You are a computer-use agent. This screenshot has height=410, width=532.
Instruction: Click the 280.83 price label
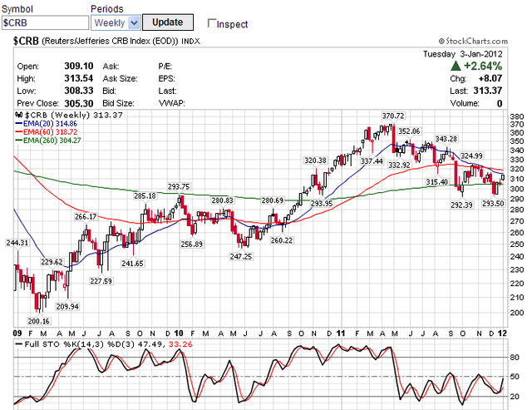[x=223, y=200]
